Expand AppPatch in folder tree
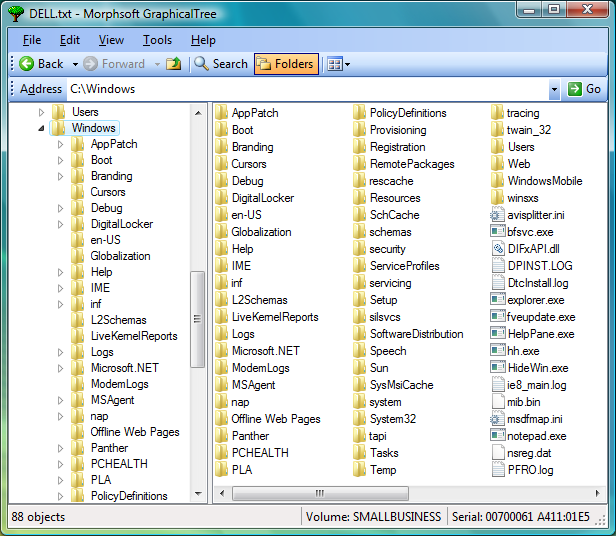The height and width of the screenshot is (536, 616). tap(60, 144)
